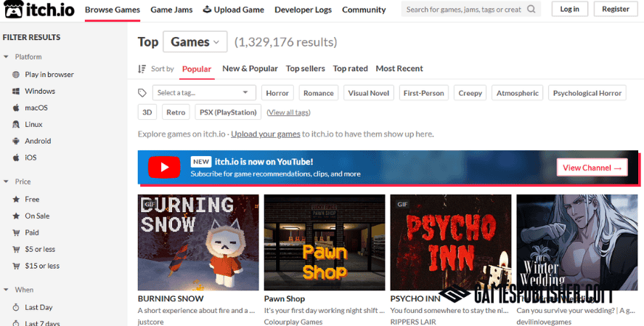
Task: Open Browse Games in the top navigation
Action: (x=113, y=10)
